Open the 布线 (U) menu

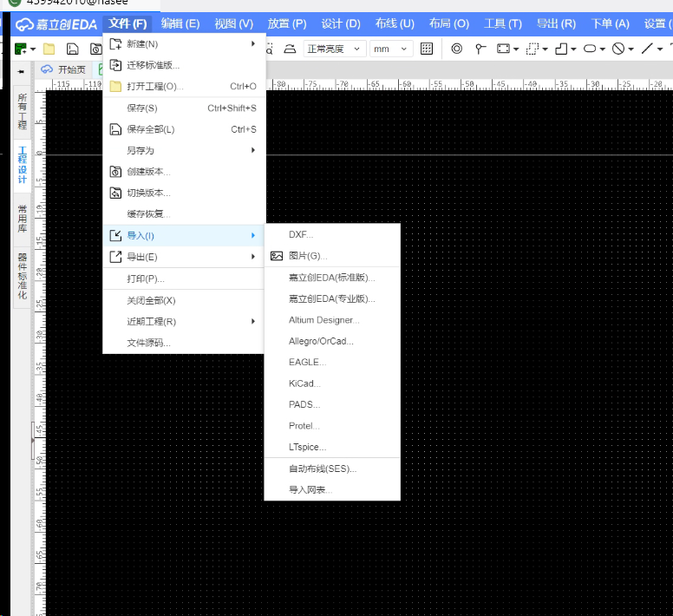[395, 23]
